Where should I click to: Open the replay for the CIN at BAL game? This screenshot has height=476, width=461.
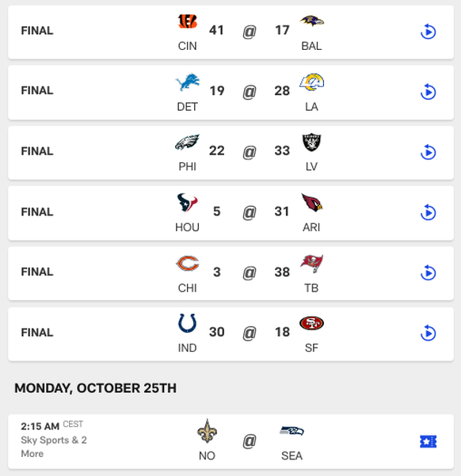tap(429, 32)
